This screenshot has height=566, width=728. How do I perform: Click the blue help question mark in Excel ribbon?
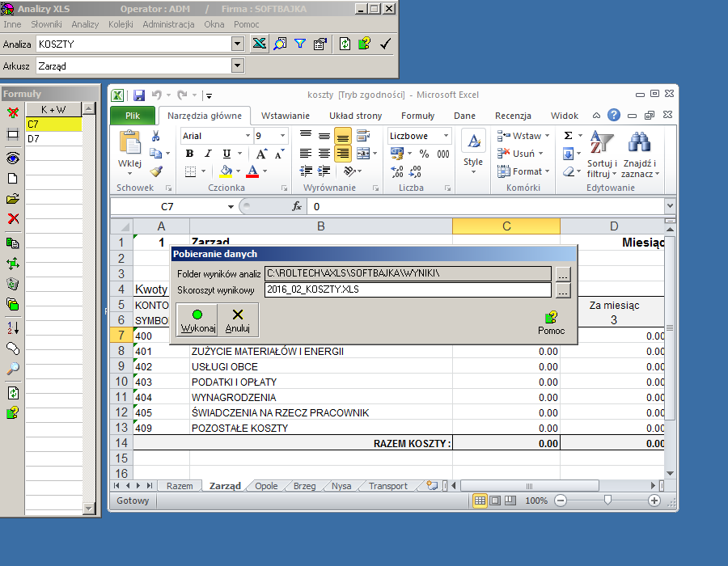pos(614,115)
